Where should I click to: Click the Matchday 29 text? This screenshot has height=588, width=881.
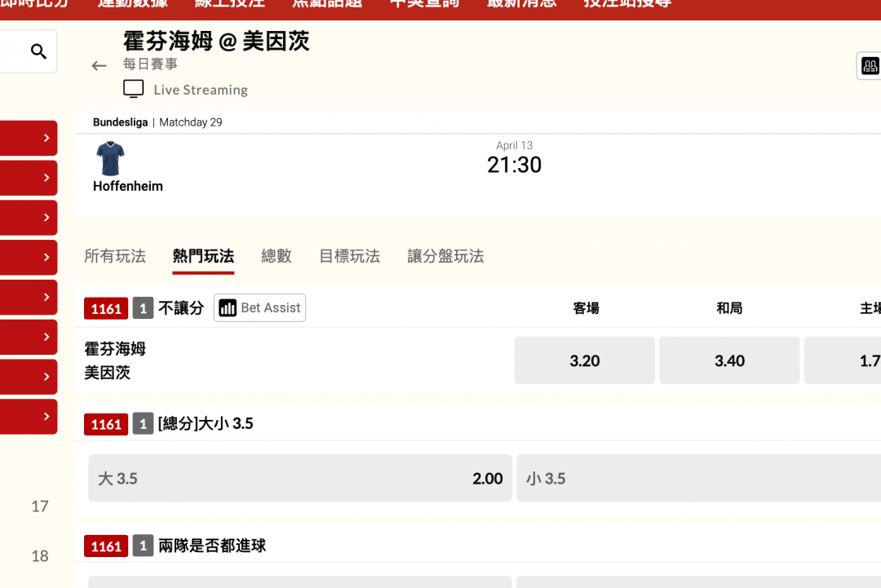click(x=190, y=122)
